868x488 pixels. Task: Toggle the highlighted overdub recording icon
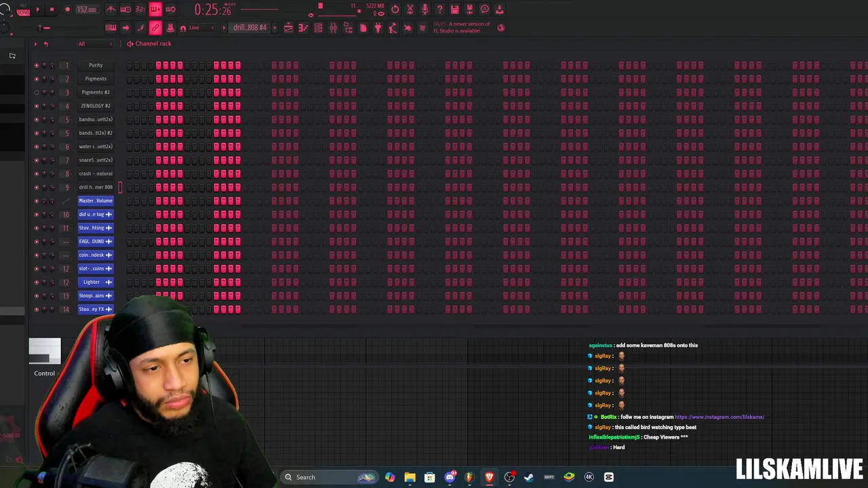[155, 9]
